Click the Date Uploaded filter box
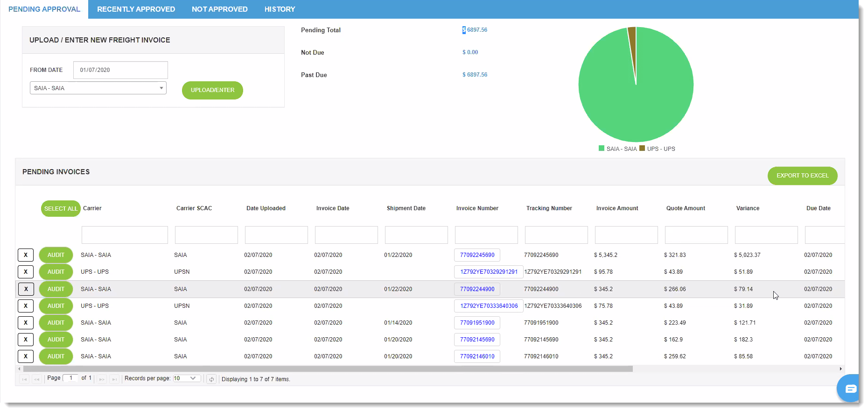This screenshot has height=412, width=868. [x=276, y=235]
